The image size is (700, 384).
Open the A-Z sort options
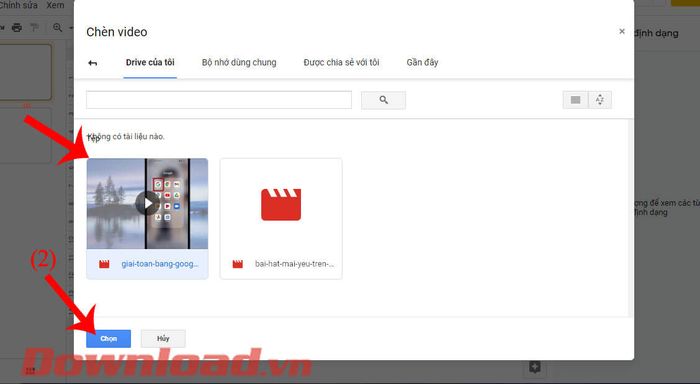(x=600, y=100)
